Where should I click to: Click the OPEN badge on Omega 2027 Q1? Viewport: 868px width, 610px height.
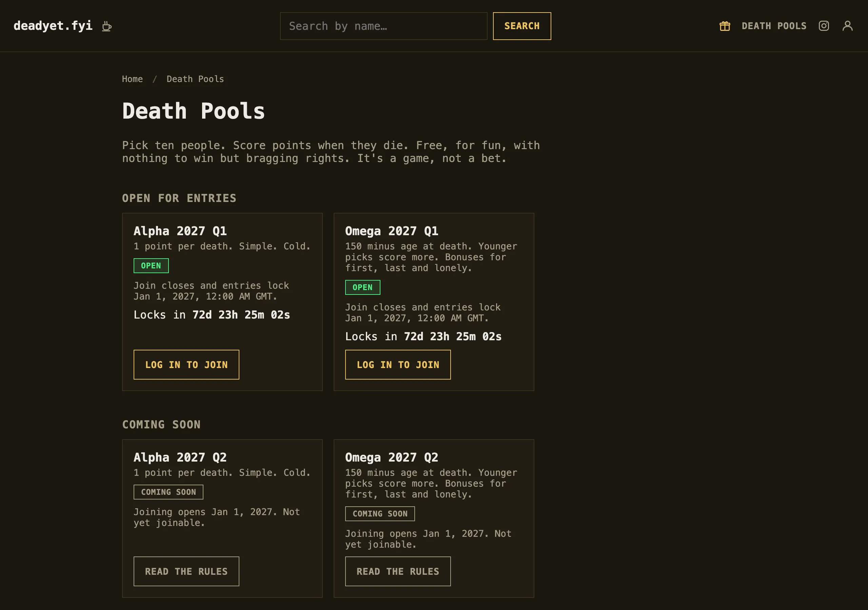pyautogui.click(x=362, y=287)
